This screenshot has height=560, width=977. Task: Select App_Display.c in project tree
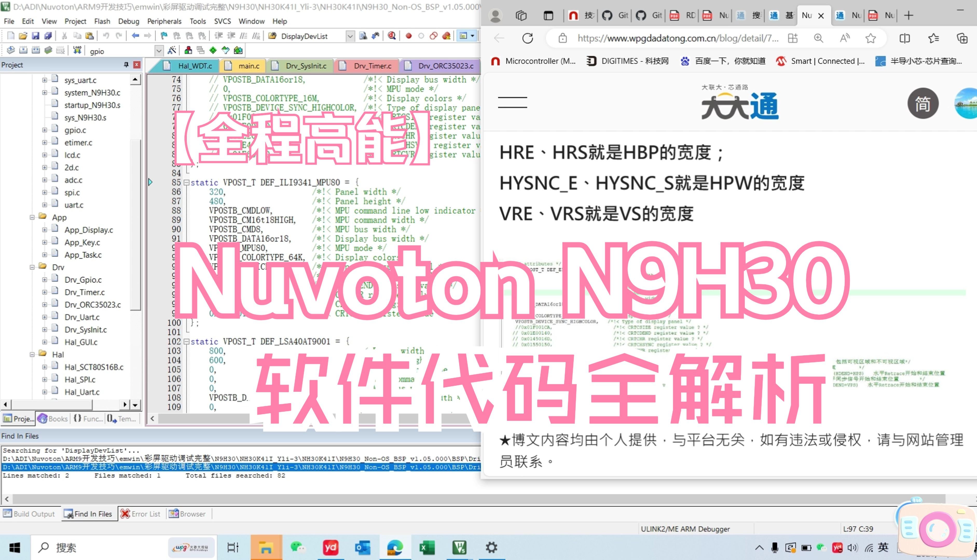(88, 230)
